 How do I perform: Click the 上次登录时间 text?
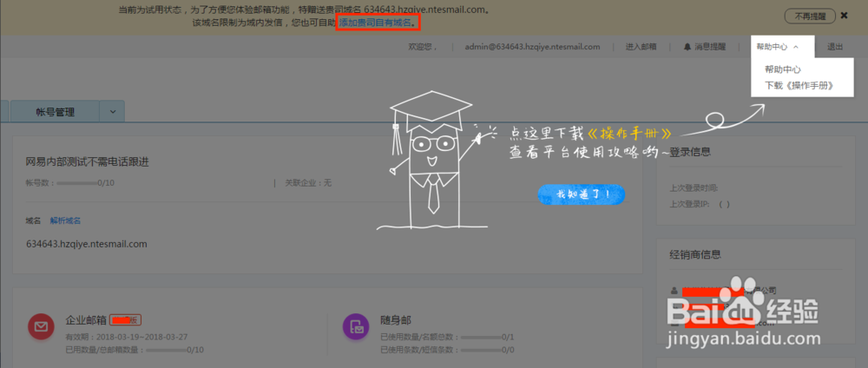point(694,188)
